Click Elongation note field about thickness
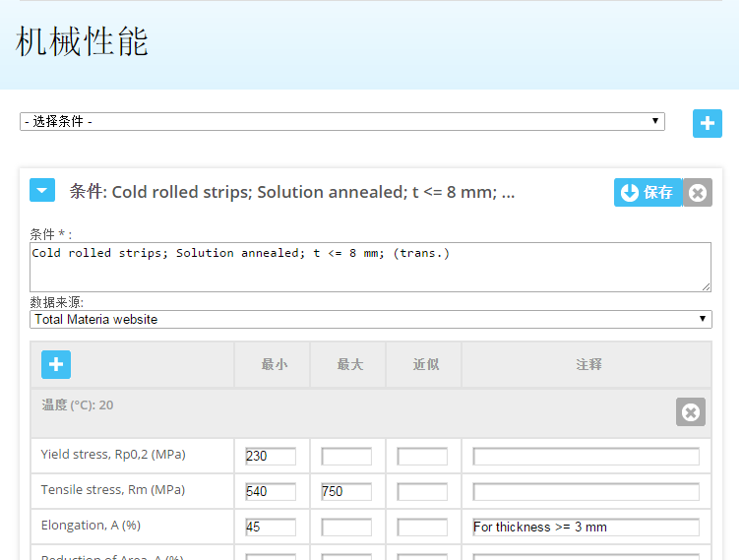Viewport: 742px width, 560px height. pos(586,527)
